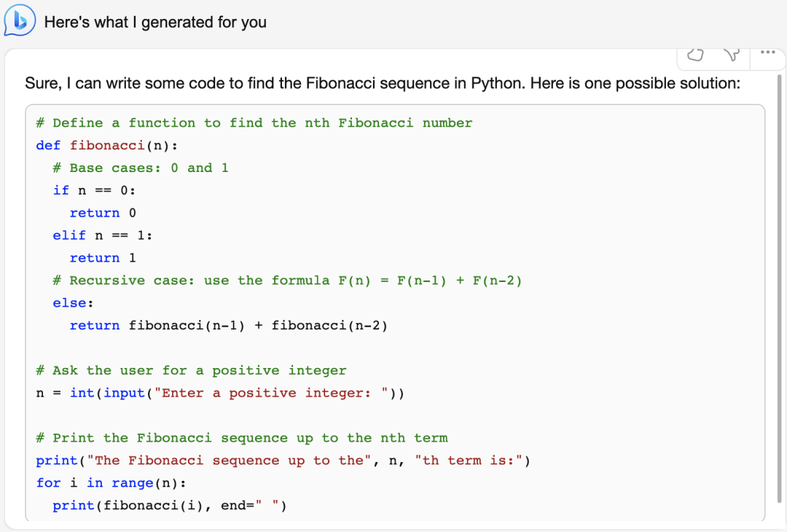Click the recursive fibonacci(n-1) return statement

228,326
